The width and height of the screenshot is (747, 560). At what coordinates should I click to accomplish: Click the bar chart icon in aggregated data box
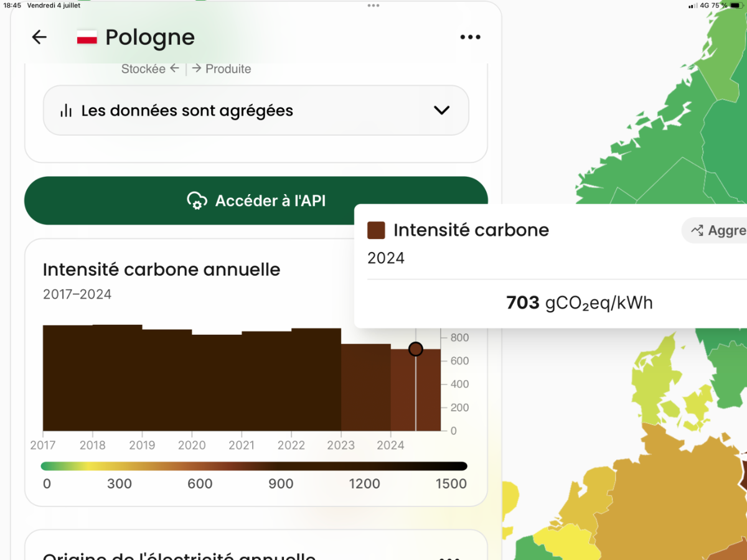pyautogui.click(x=65, y=111)
